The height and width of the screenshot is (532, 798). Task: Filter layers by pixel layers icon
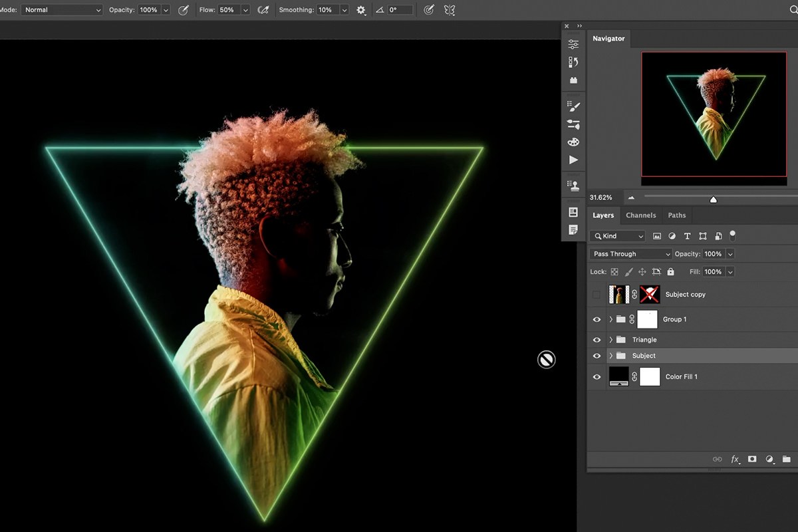pos(657,236)
